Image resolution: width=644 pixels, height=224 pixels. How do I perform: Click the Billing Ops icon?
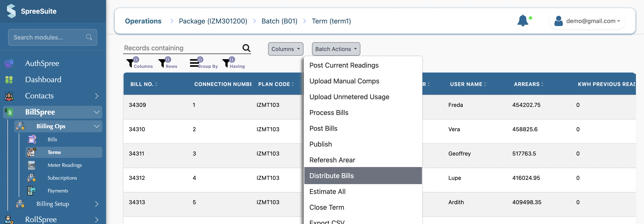click(x=20, y=126)
